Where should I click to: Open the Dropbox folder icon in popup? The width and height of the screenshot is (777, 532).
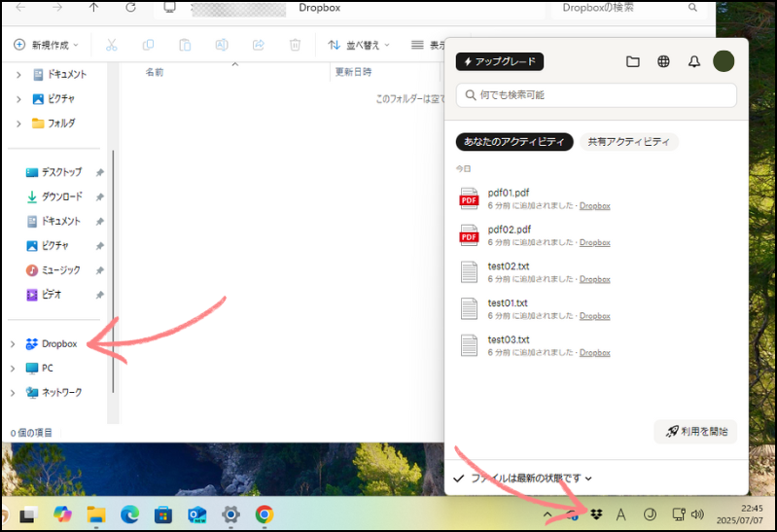coord(633,61)
